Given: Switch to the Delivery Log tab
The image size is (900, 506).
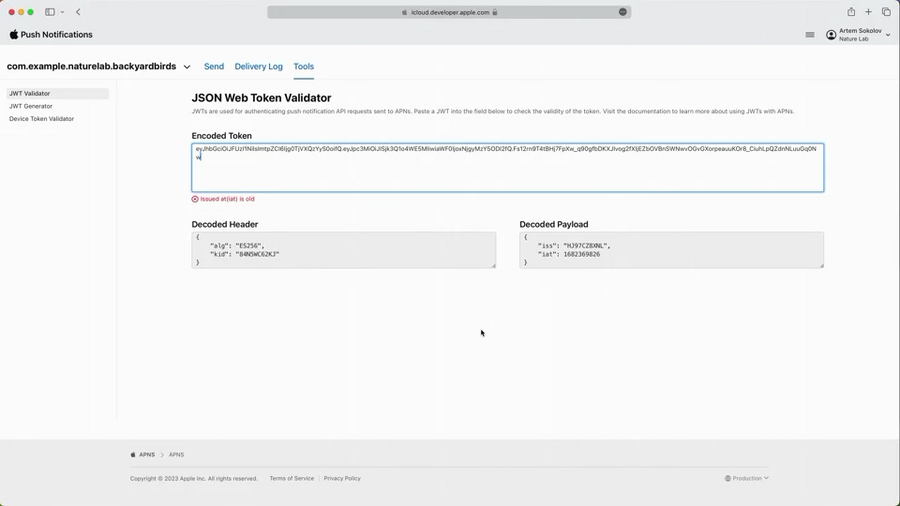Looking at the screenshot, I should pos(258,67).
